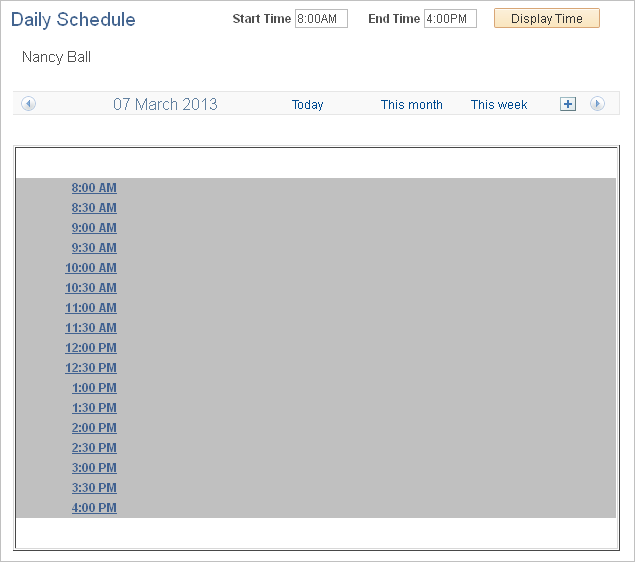This screenshot has height=562, width=635.
Task: Click the plus add-event icon
Action: [568, 104]
